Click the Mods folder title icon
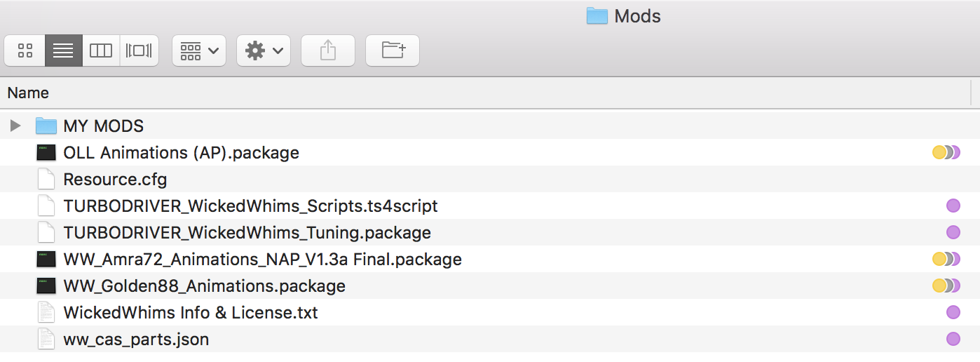980x362 pixels. 597,16
